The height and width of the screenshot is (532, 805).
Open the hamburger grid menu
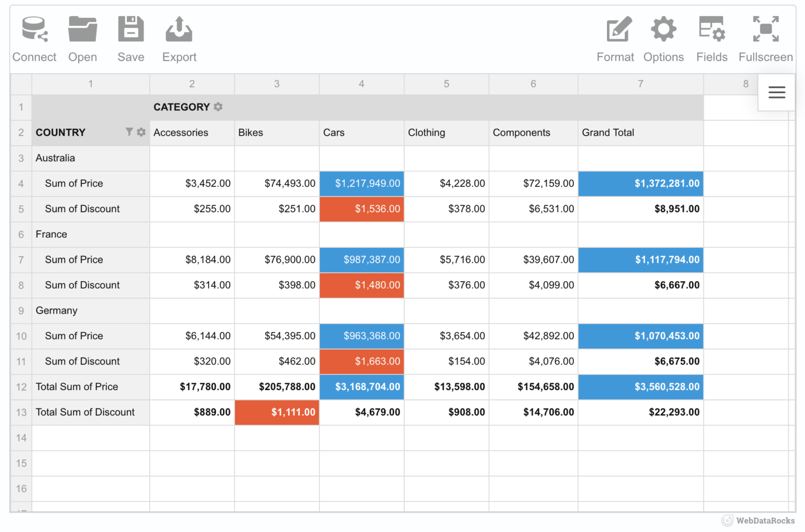click(776, 92)
